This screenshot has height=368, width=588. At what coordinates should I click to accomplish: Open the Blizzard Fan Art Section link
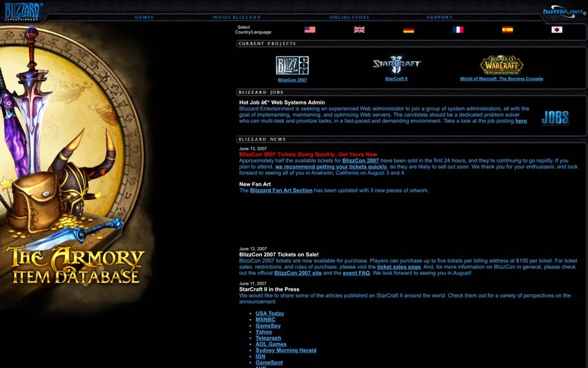(281, 190)
